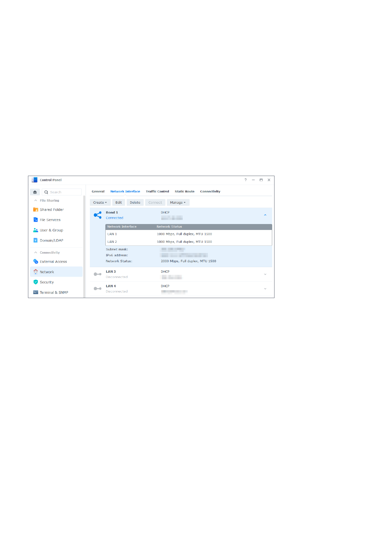Click the Terminal & SNMP icon
The height and width of the screenshot is (554, 392).
pos(36,292)
